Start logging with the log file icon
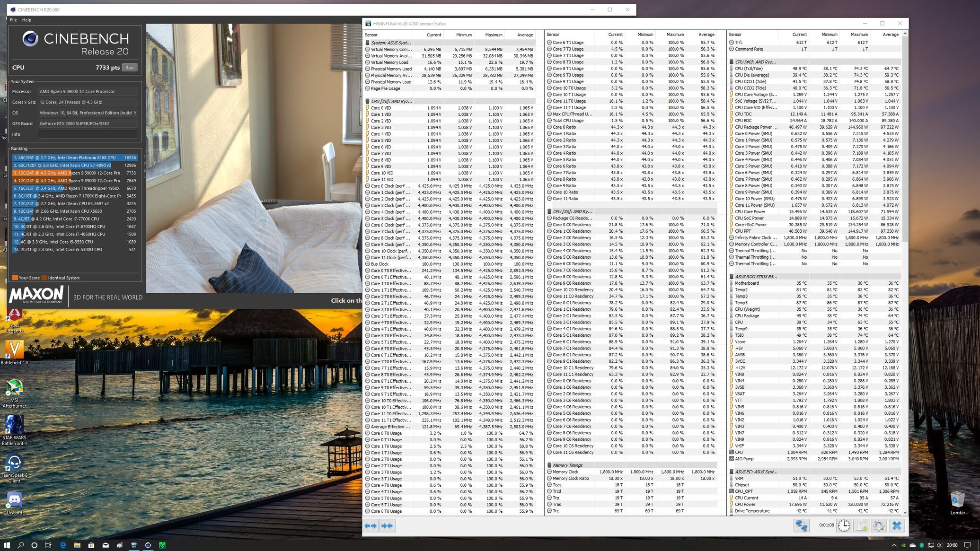This screenshot has height=551, width=980. [861, 525]
